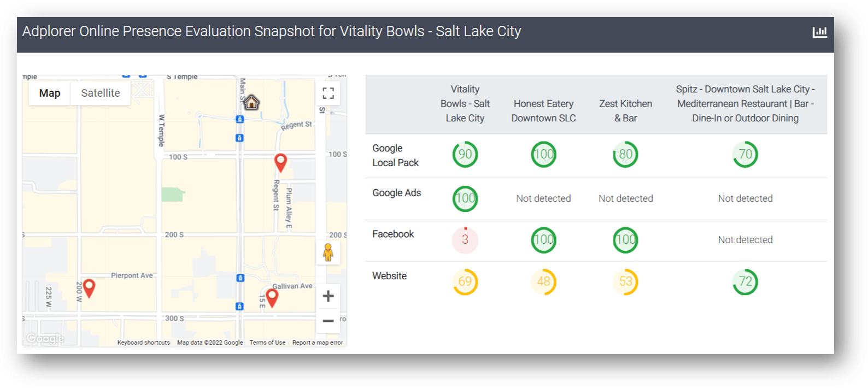Screen dimensions: 868x388
Task: Click Zest Kitchen Website score 53
Action: click(x=626, y=282)
